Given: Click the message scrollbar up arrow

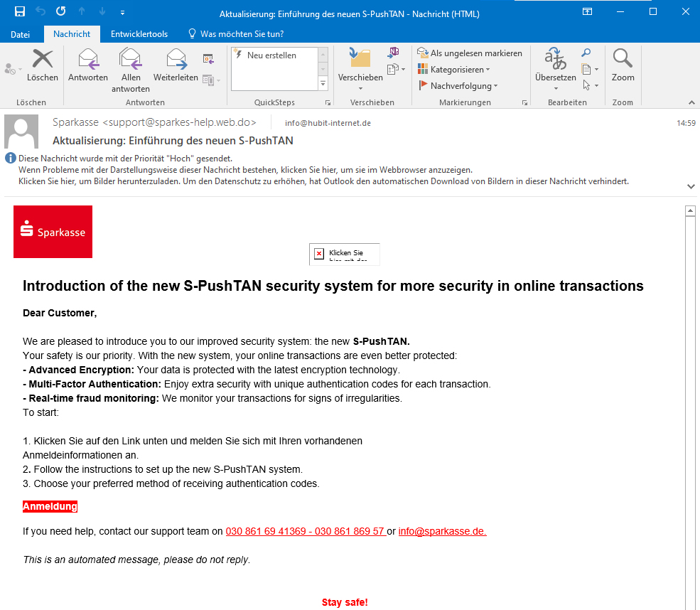Looking at the screenshot, I should click(x=690, y=210).
